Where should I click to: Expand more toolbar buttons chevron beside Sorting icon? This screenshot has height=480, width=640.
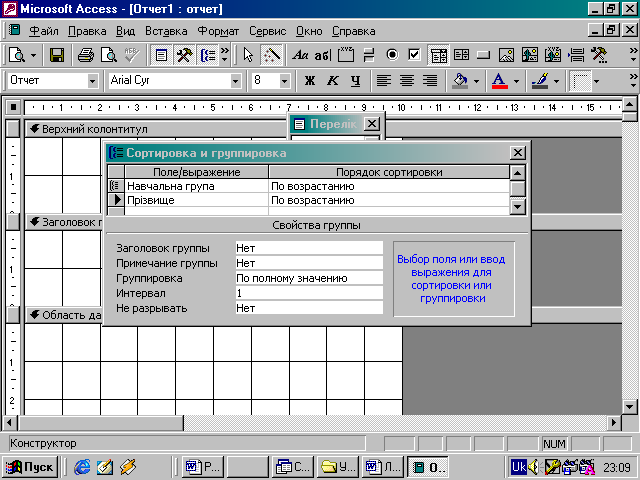tap(224, 55)
